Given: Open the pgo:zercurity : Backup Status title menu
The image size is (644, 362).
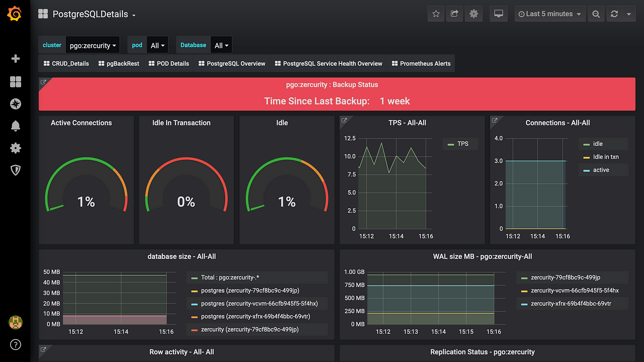Looking at the screenshot, I should pos(332,85).
